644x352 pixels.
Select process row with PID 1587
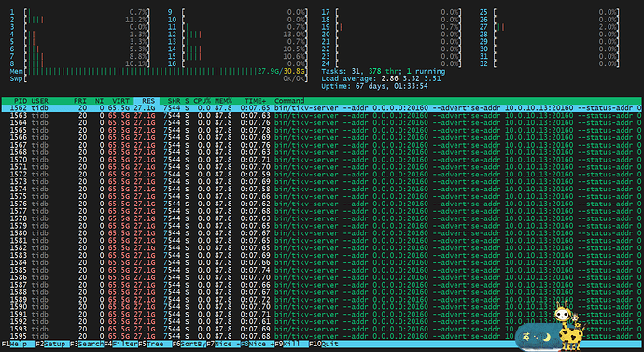[x=322, y=285]
